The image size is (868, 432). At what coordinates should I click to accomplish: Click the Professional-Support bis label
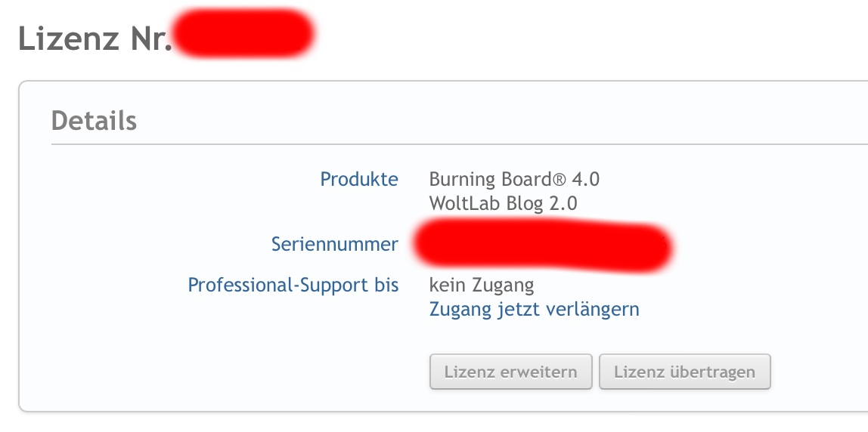pyautogui.click(x=293, y=285)
